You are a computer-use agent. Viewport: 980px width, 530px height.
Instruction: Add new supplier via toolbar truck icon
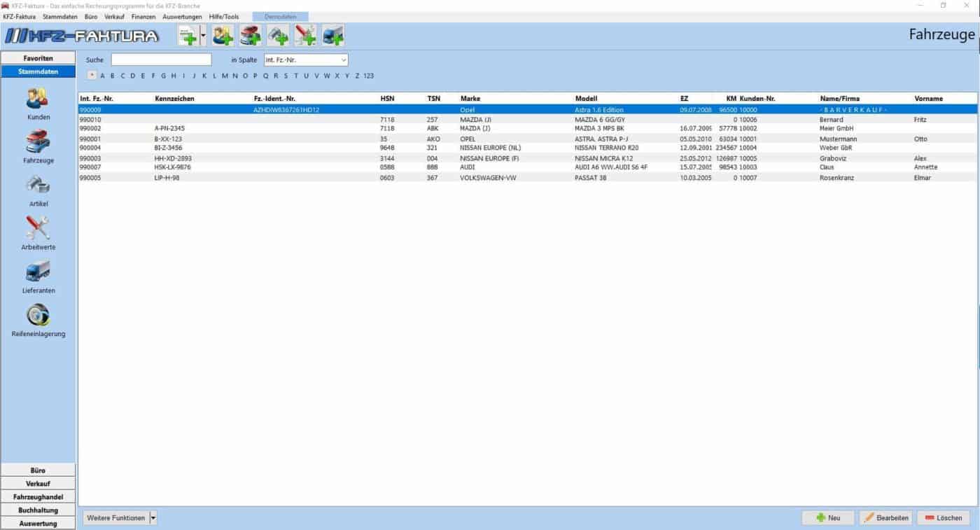pyautogui.click(x=333, y=35)
